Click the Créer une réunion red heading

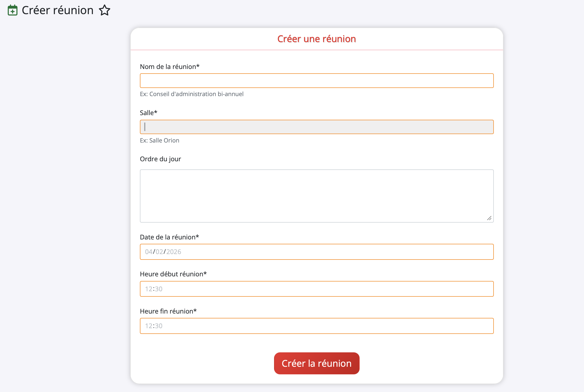(x=316, y=39)
